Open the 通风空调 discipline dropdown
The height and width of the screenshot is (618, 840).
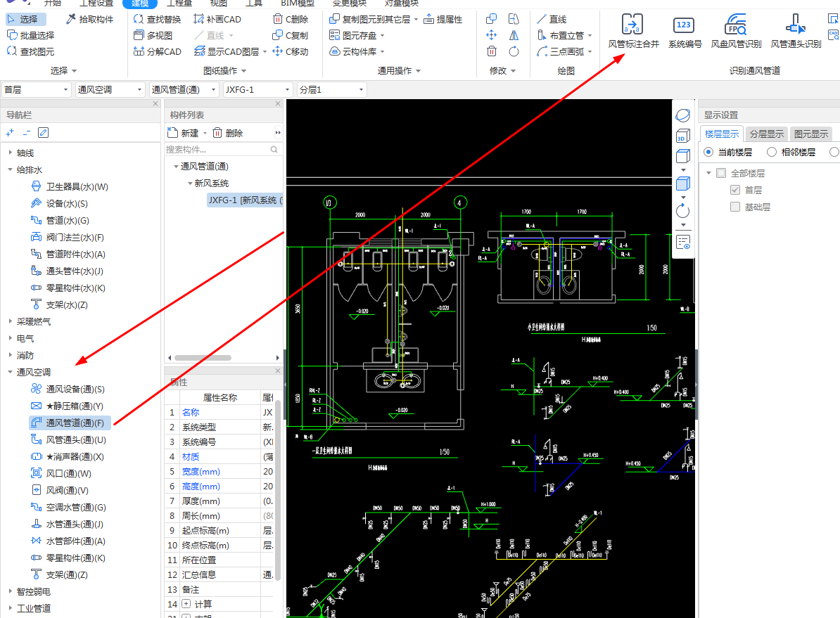[110, 89]
